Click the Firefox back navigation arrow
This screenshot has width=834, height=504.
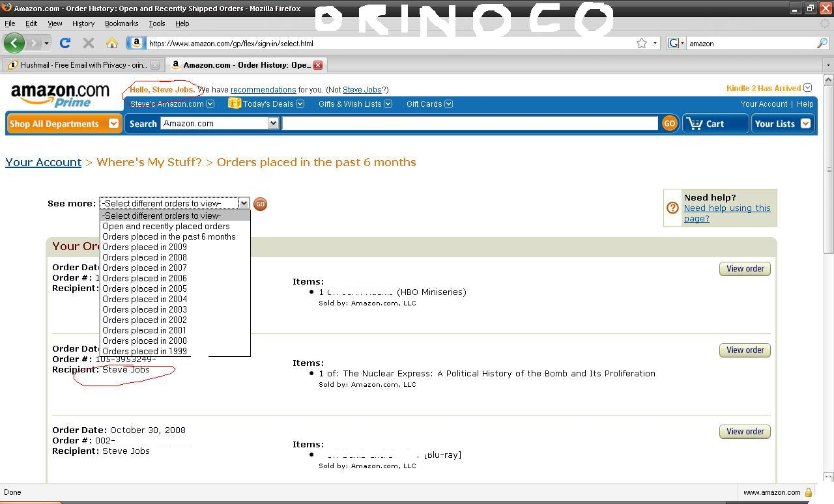[14, 43]
